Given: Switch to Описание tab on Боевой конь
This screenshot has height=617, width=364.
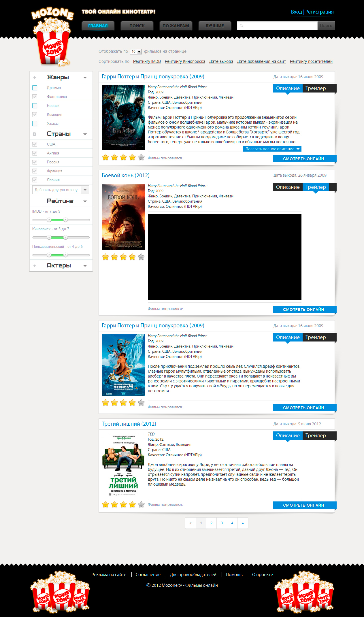Looking at the screenshot, I should point(288,187).
